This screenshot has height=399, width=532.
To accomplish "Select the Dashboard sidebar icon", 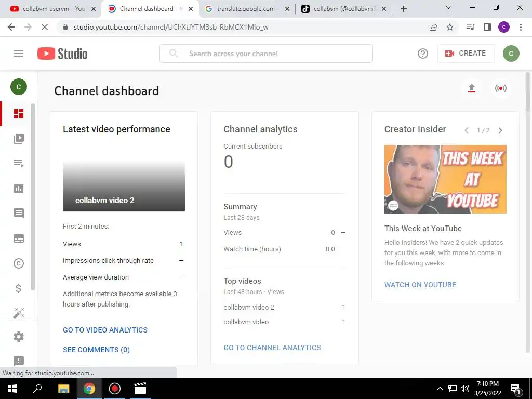I will (19, 114).
